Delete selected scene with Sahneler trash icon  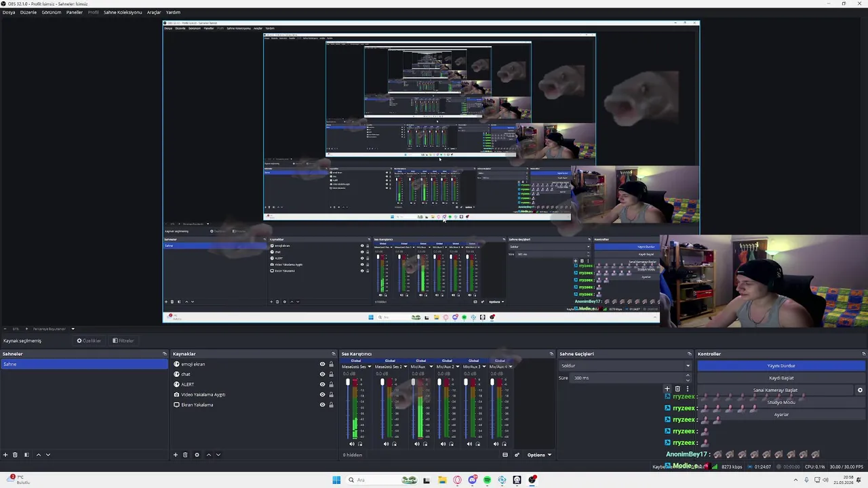click(15, 455)
